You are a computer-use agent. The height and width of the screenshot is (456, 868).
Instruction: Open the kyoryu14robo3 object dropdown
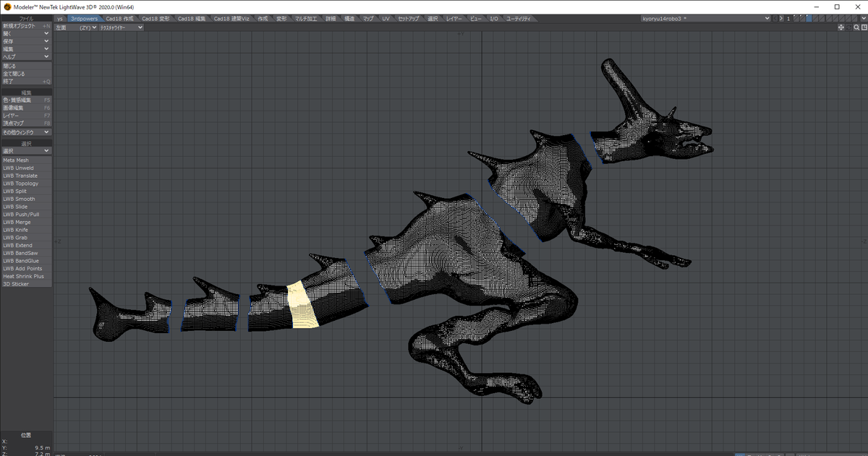tap(706, 18)
